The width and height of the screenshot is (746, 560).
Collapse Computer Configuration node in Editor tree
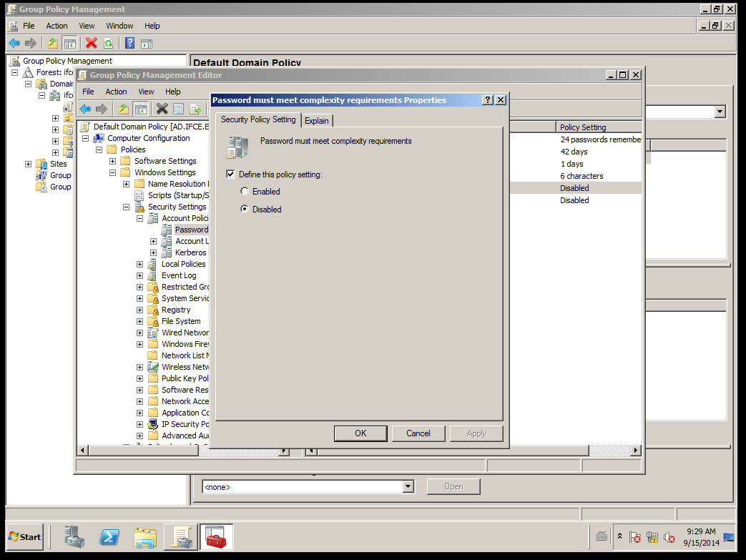coord(86,138)
